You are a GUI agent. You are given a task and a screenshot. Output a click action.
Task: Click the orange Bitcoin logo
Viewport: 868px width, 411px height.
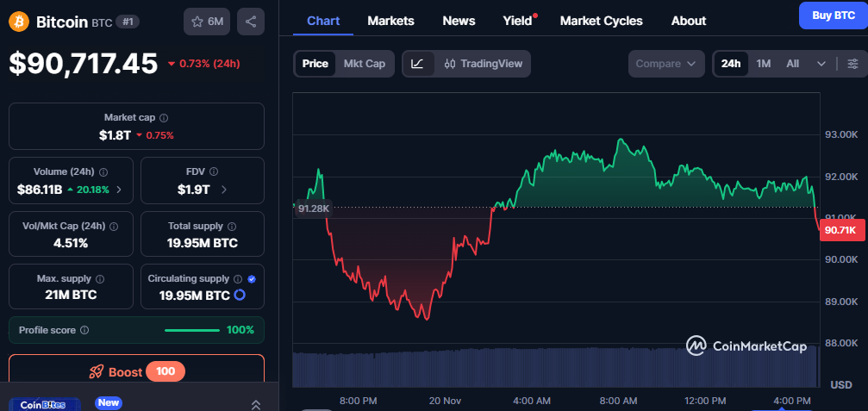coord(19,22)
